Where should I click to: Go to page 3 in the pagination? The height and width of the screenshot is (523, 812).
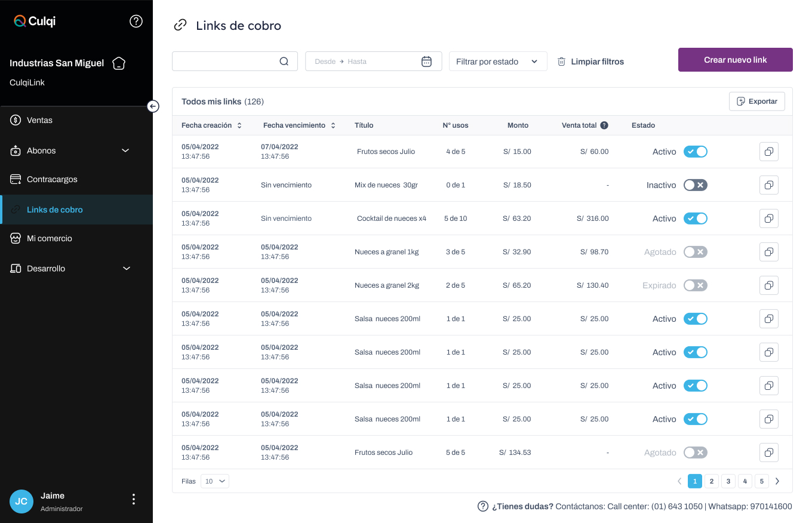coord(728,481)
